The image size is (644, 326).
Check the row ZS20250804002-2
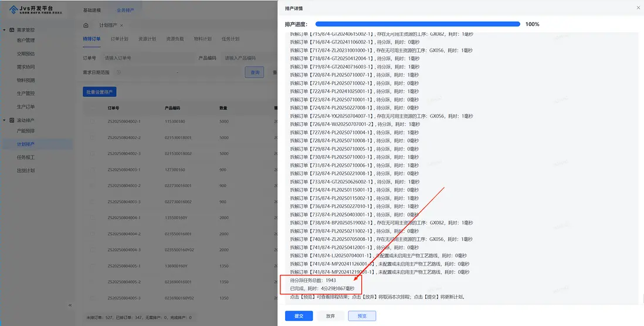click(x=92, y=137)
